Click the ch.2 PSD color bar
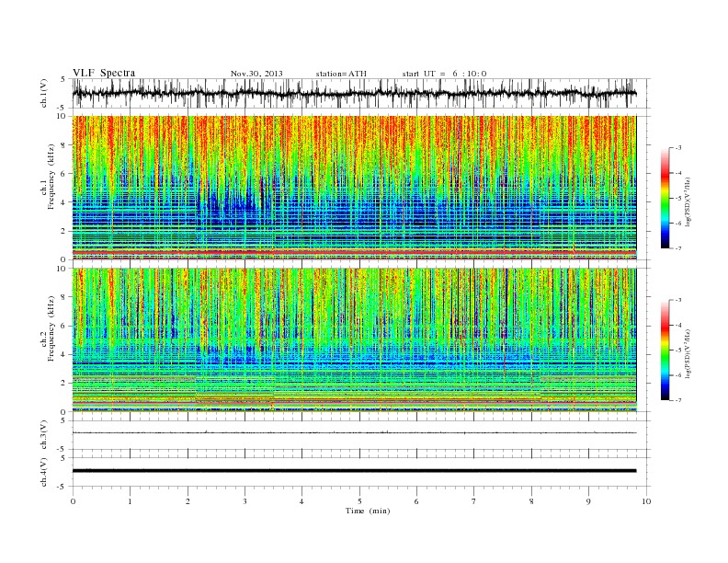 [x=665, y=350]
